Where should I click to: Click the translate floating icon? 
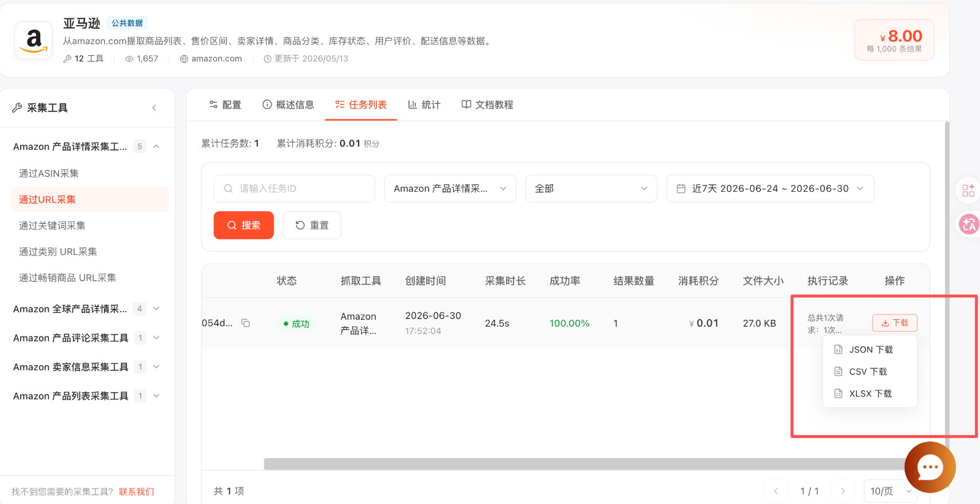(969, 224)
